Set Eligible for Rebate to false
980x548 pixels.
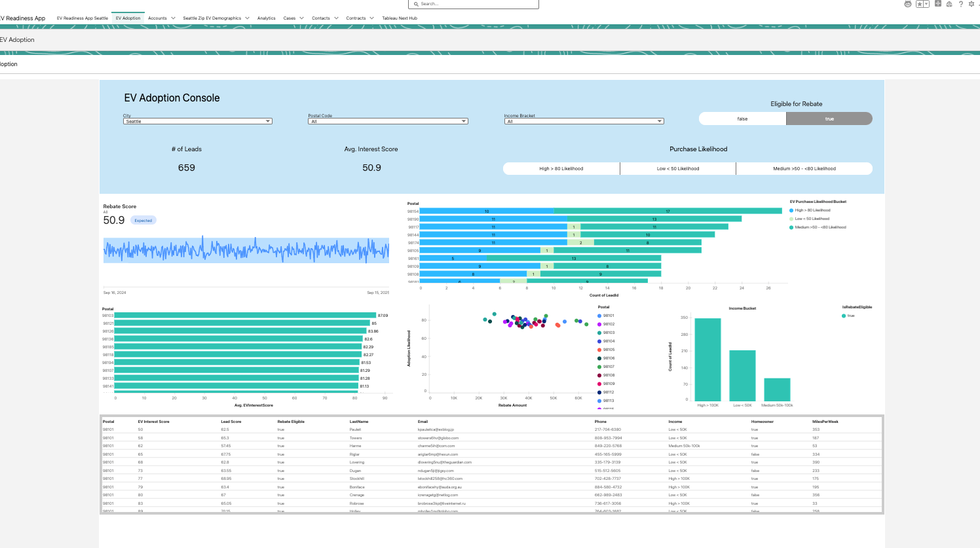pyautogui.click(x=742, y=119)
